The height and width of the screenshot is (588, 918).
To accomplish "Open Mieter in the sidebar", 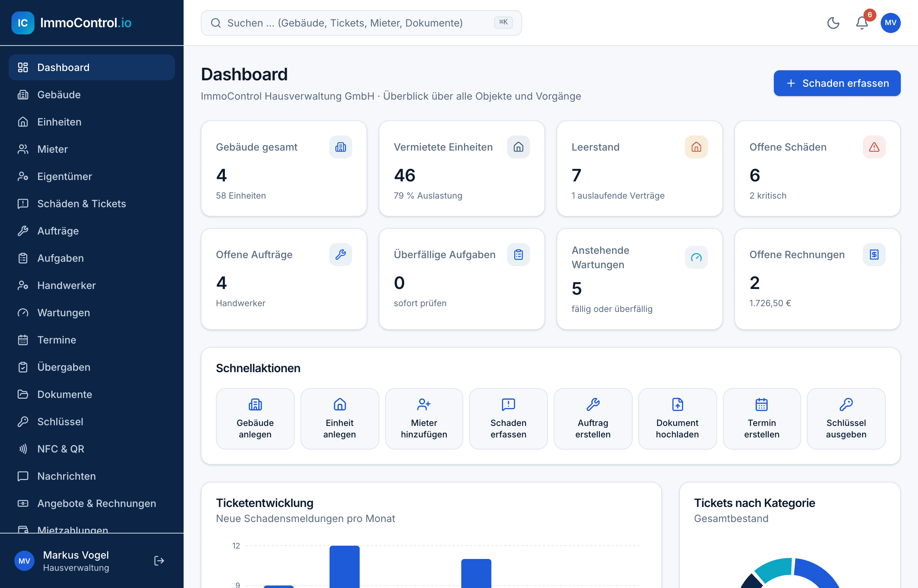I will click(92, 149).
